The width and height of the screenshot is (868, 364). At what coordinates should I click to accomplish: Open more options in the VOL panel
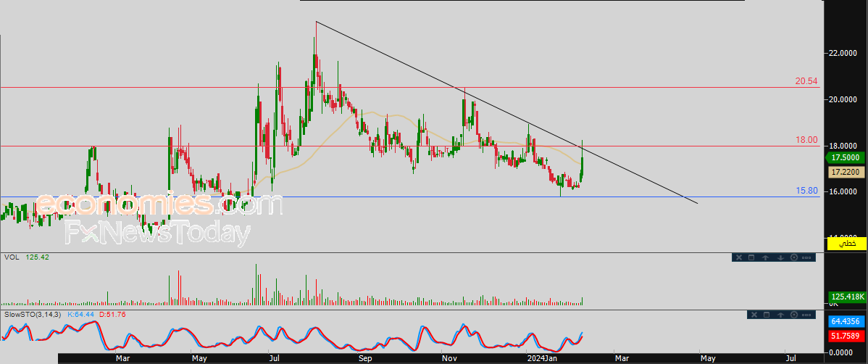click(806, 257)
